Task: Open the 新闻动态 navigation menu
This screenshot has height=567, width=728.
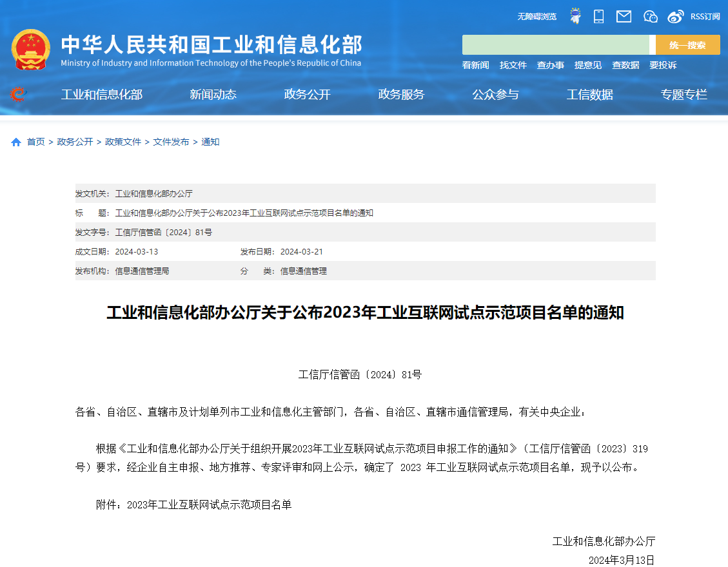Action: 213,95
